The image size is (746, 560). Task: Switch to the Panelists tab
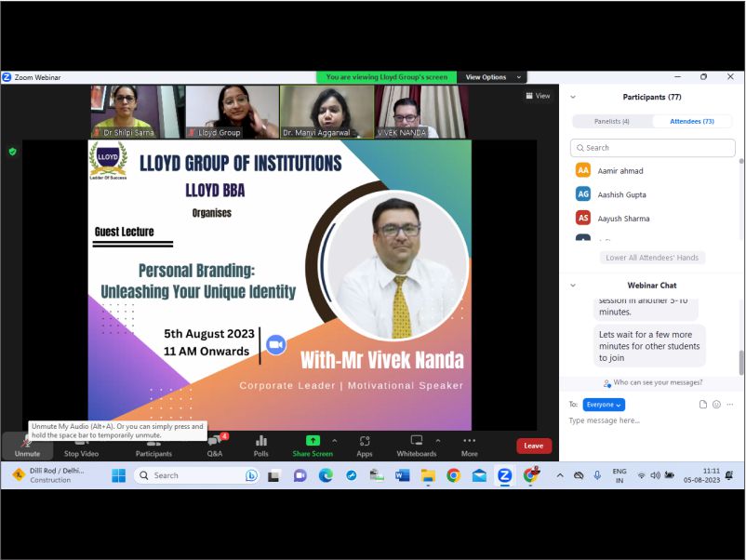(x=612, y=121)
